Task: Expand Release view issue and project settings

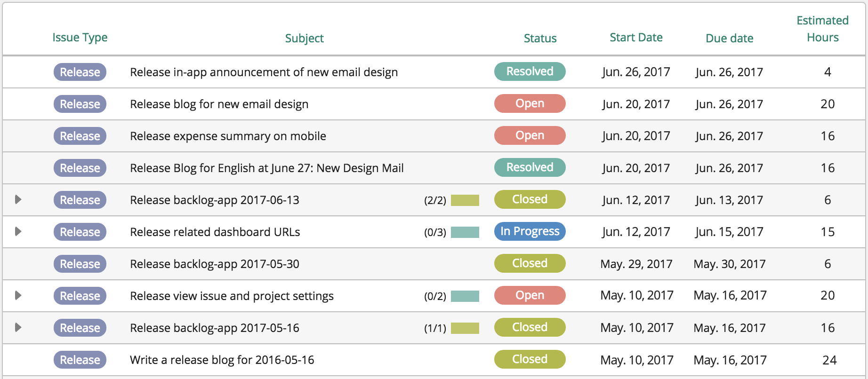Action: click(18, 295)
